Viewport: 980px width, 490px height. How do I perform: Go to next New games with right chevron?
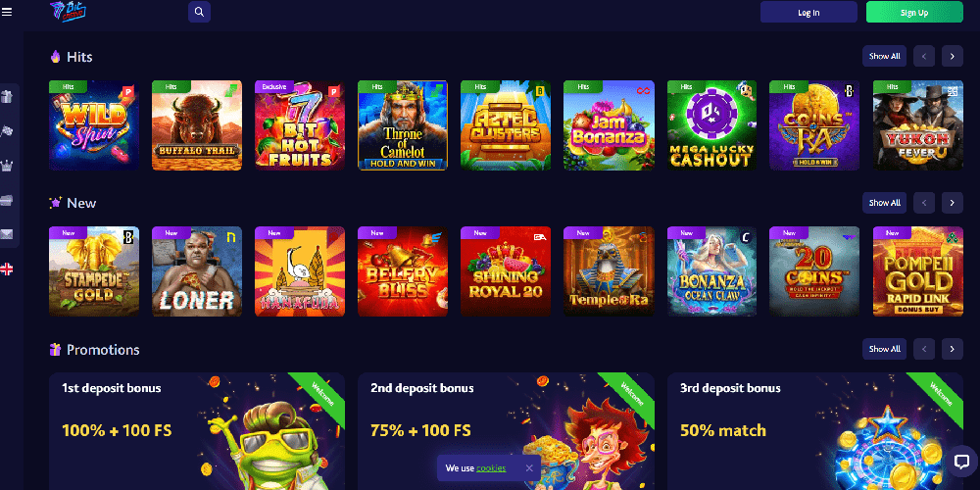[952, 203]
